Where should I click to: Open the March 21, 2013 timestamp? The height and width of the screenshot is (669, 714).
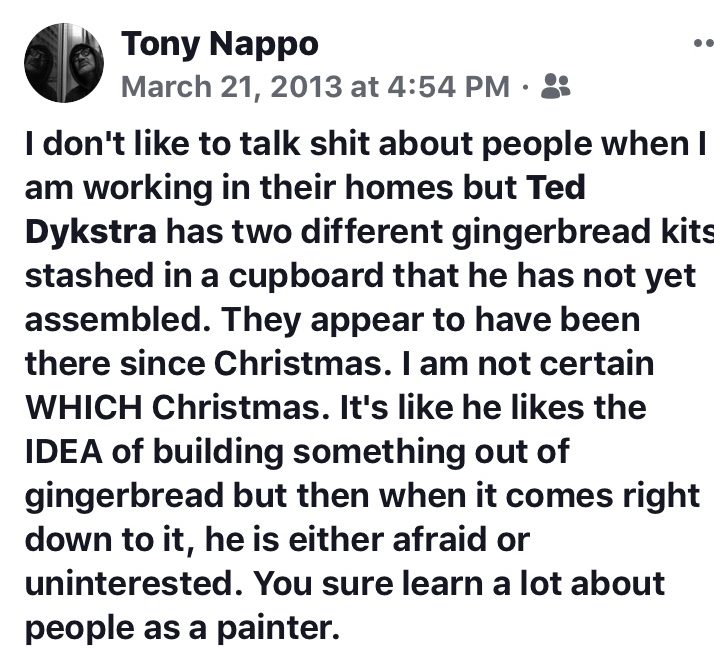click(315, 86)
